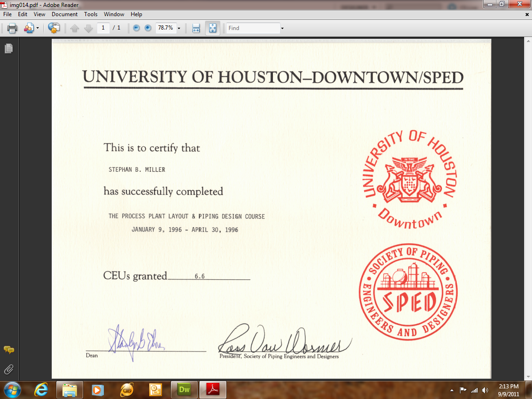Open the Comments panel in the sidebar

pos(9,350)
